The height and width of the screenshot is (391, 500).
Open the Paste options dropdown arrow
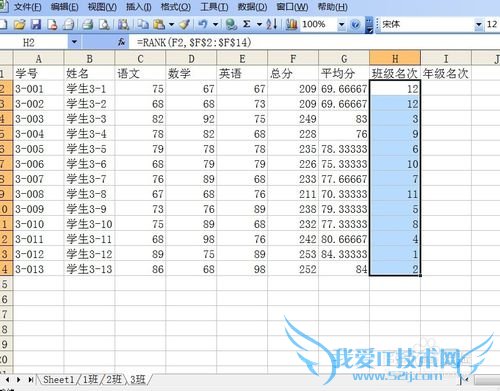(171, 24)
